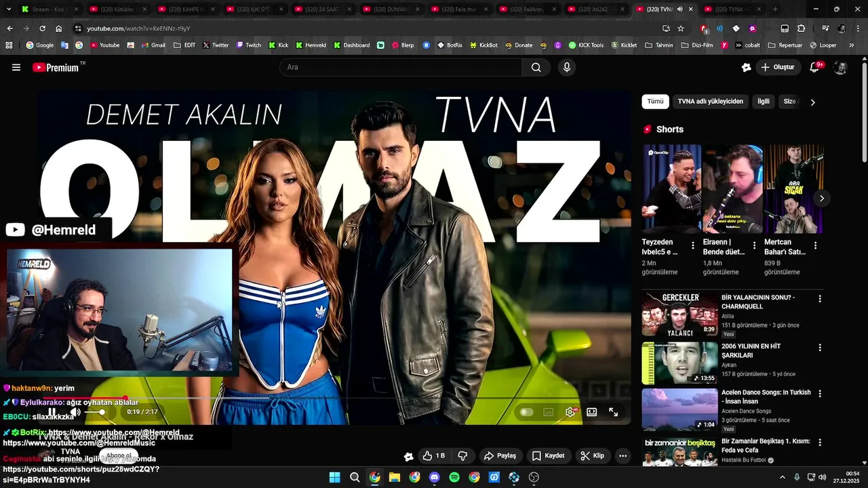Screen dimensions: 868x488
Task: Mute the video with speaker icon
Action: 75,412
